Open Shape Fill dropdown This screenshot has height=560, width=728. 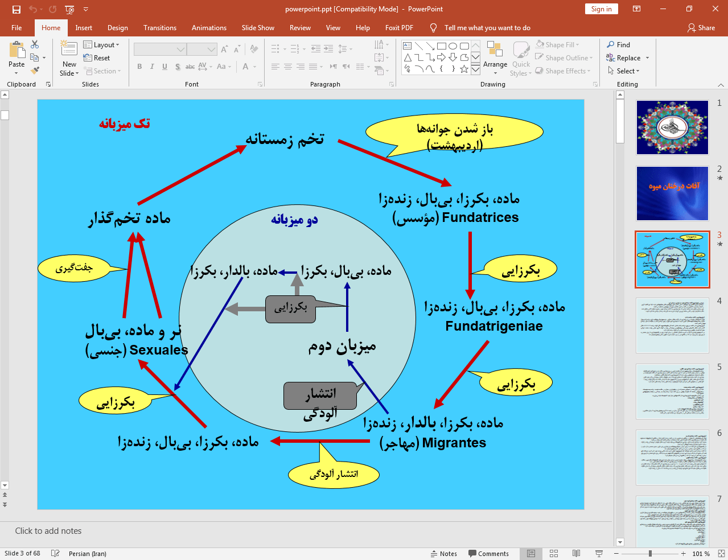(558, 44)
